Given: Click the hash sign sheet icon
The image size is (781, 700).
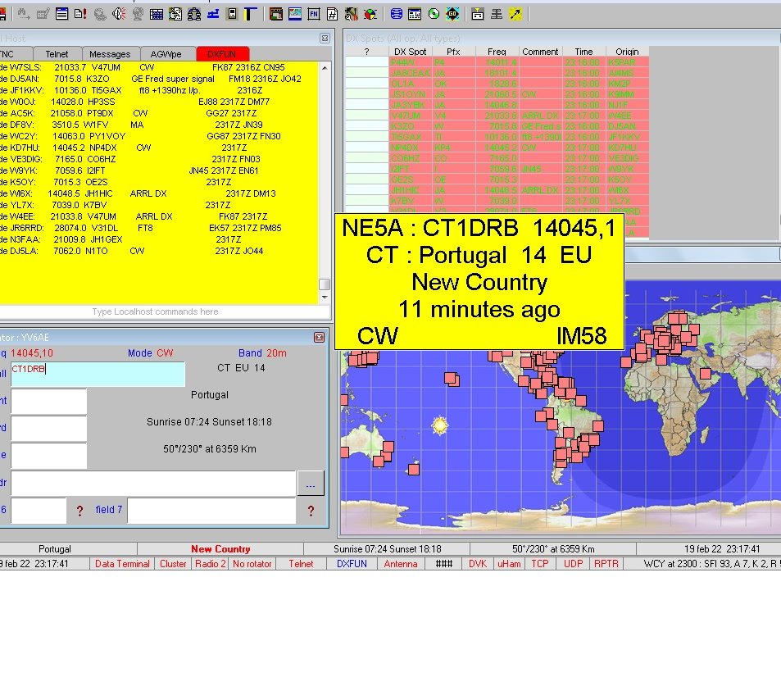Looking at the screenshot, I should pos(332,14).
